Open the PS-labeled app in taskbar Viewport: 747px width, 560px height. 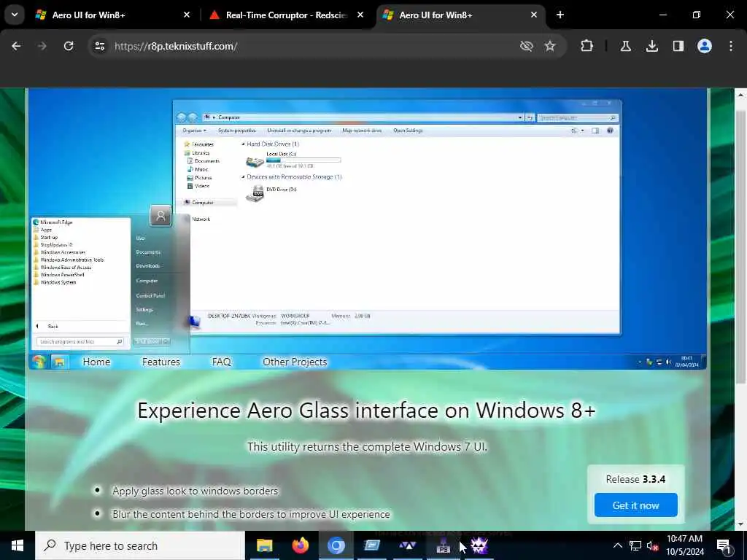[x=444, y=545]
